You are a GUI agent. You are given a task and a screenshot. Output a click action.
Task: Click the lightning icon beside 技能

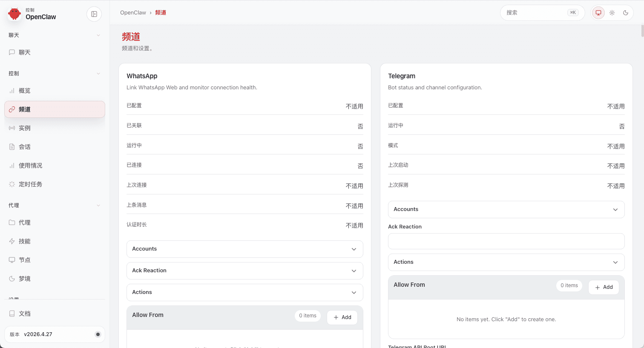[12, 241]
